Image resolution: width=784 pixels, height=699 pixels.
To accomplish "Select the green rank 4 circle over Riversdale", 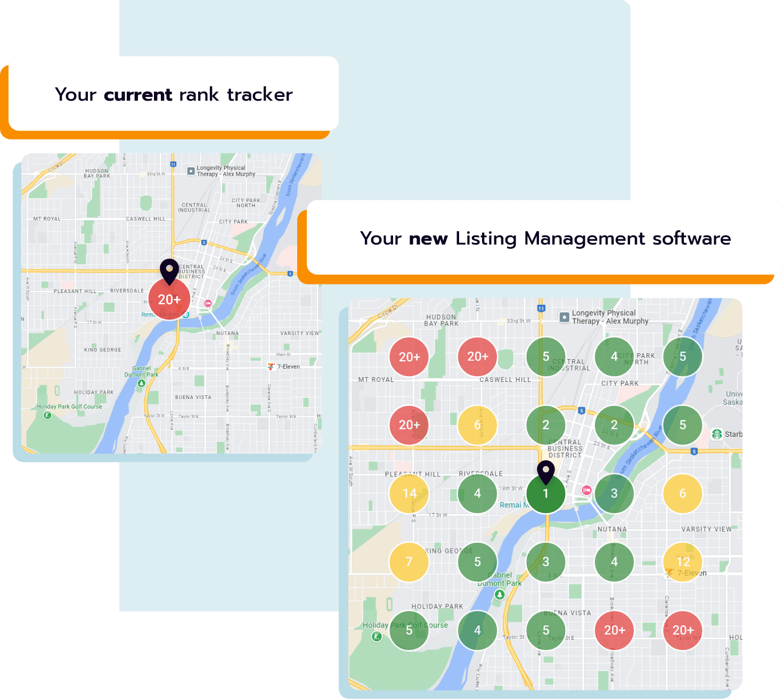I will coord(478,493).
